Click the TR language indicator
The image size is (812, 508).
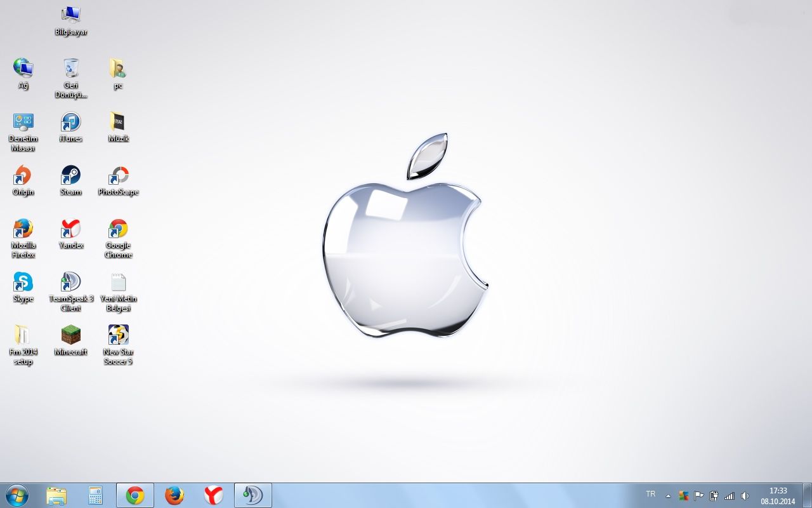coord(650,494)
